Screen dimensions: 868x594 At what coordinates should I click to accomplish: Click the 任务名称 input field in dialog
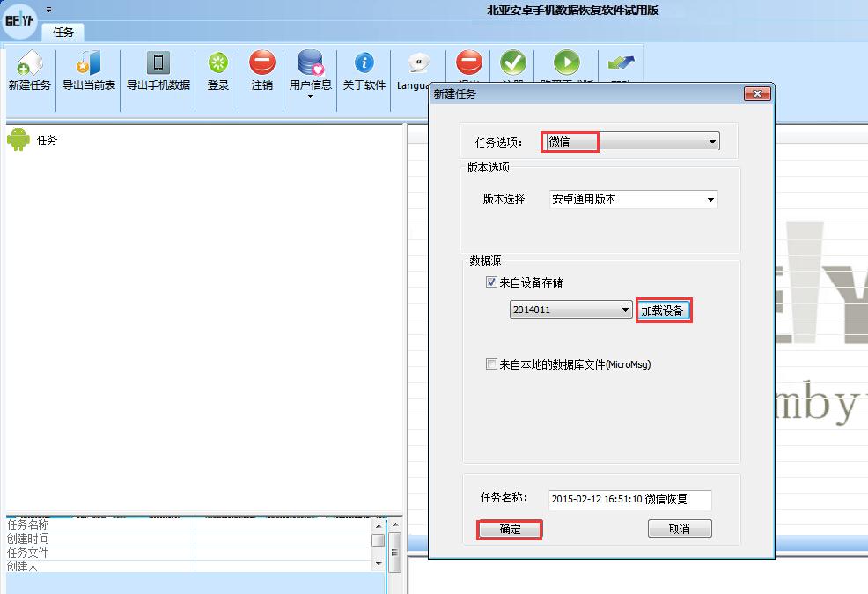point(630,499)
